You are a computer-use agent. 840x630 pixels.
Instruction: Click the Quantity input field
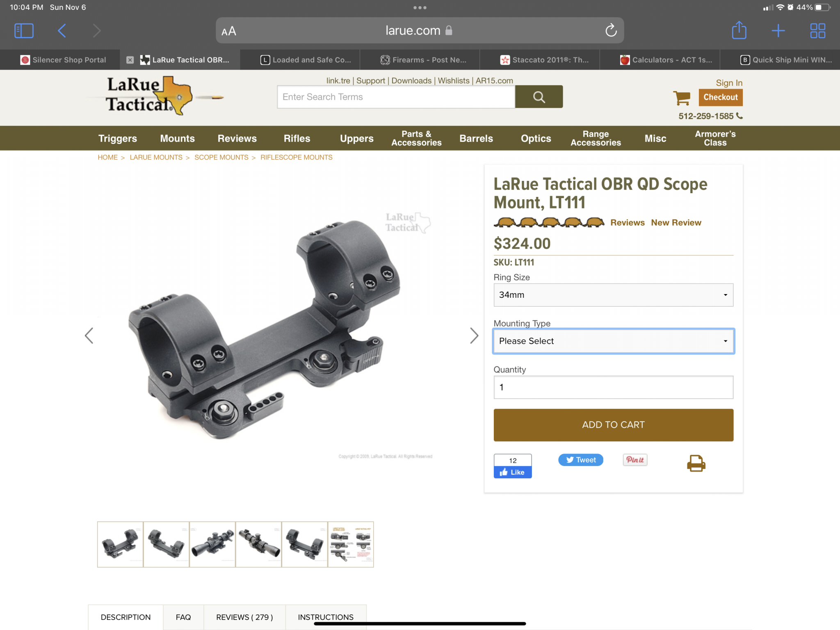coord(613,387)
